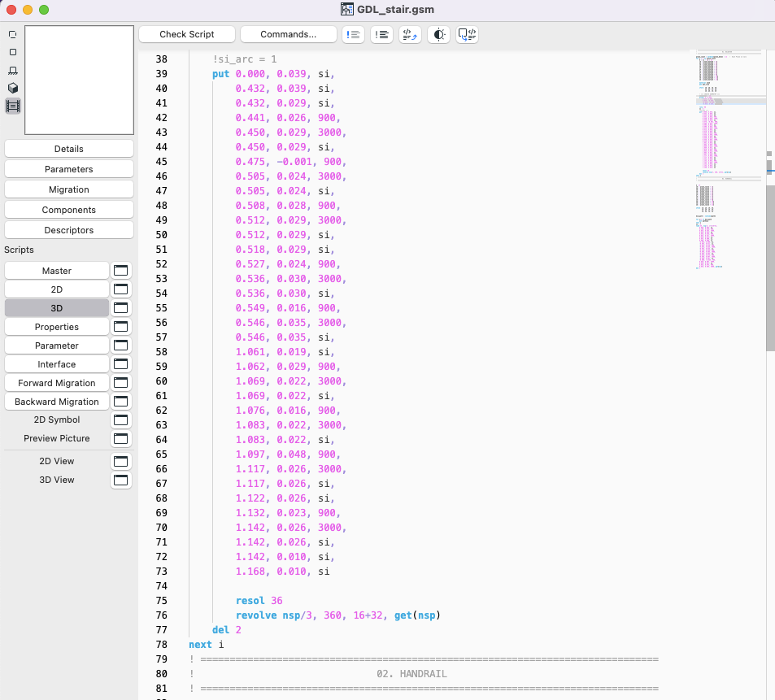
Task: Click the script format/indent icon
Action: coord(410,34)
